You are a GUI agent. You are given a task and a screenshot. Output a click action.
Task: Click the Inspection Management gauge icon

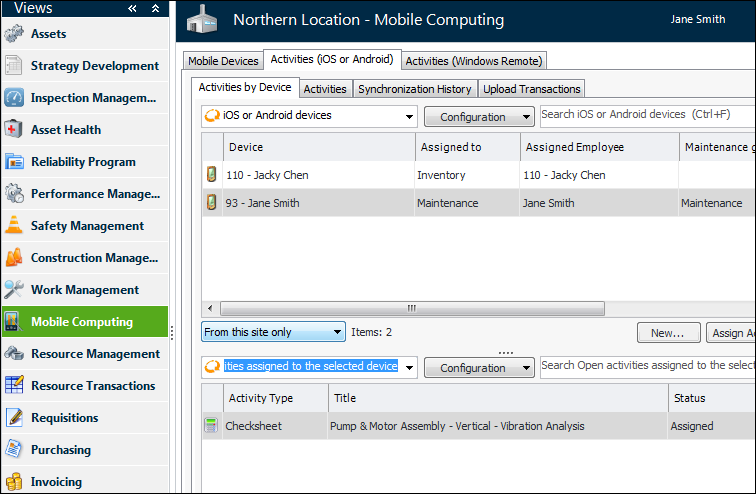[x=13, y=98]
